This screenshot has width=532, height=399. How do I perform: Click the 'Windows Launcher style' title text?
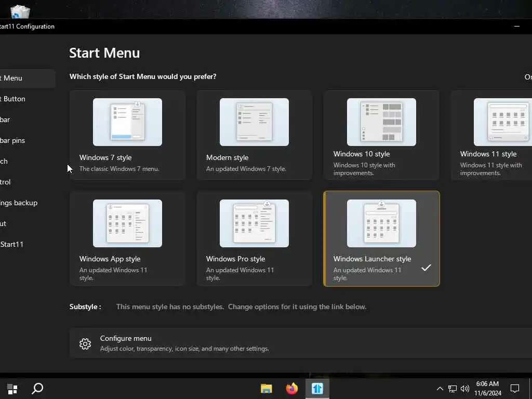pos(372,259)
